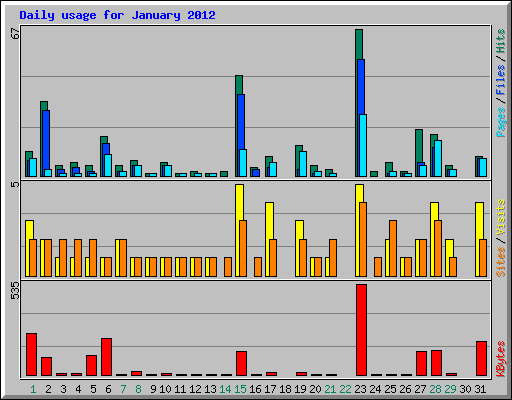Click the red KBytes bar for day 15

tap(241, 363)
